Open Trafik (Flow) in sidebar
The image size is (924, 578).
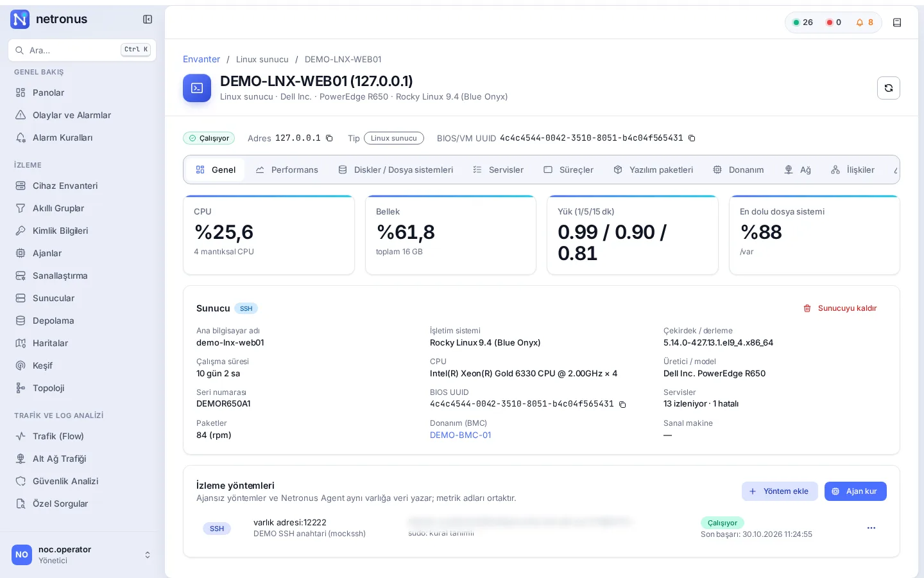click(82, 436)
